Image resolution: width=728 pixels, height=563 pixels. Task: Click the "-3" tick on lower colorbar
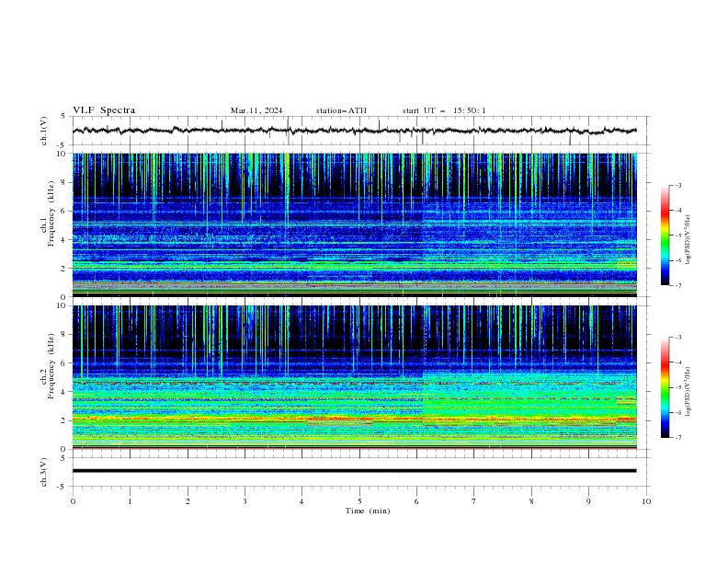pyautogui.click(x=678, y=338)
